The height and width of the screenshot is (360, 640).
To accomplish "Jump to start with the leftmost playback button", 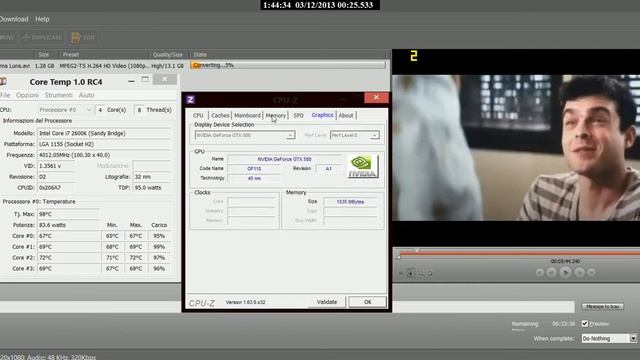I will [x=540, y=272].
